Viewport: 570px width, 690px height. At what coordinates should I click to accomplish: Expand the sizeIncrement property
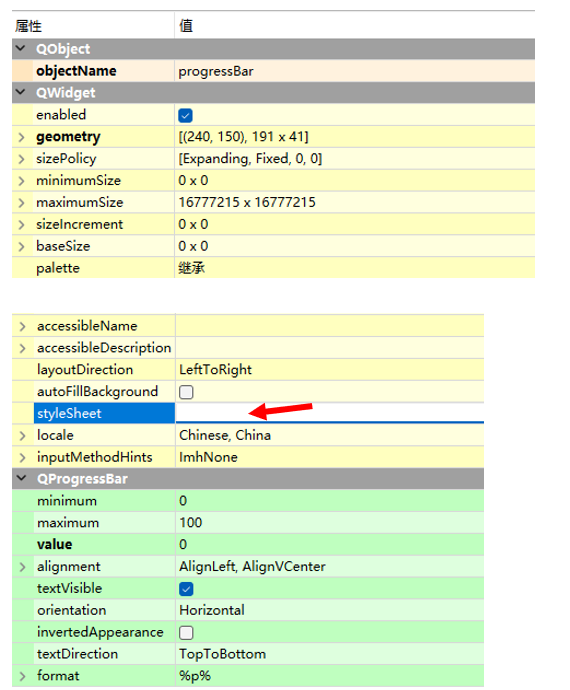pyautogui.click(x=21, y=224)
